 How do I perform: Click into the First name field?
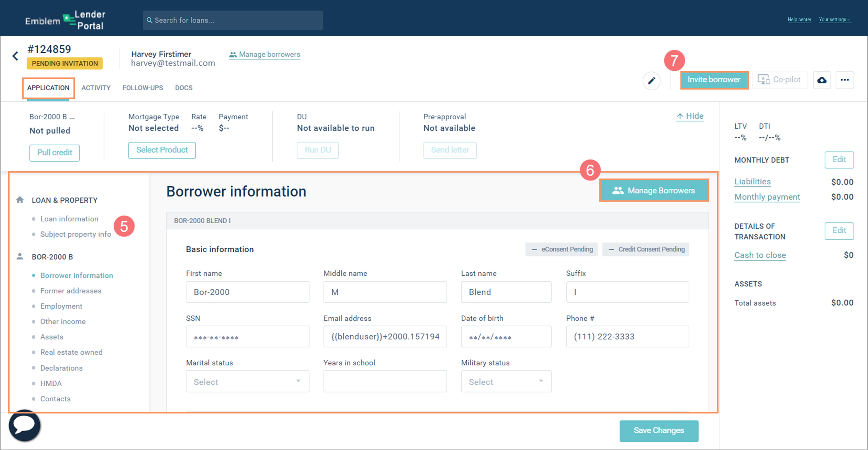[247, 292]
